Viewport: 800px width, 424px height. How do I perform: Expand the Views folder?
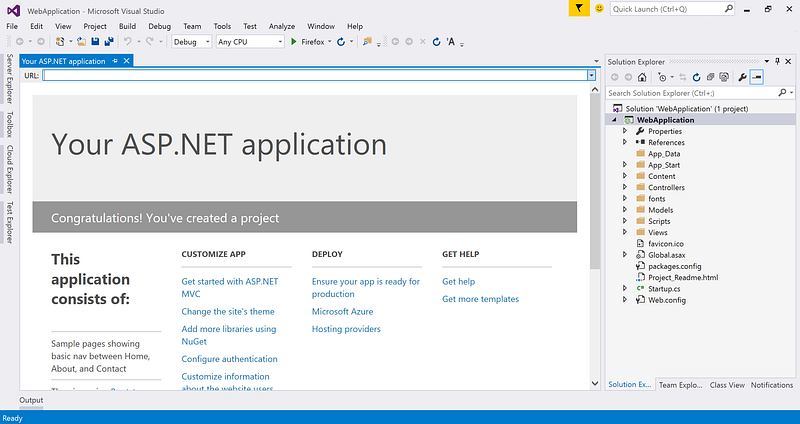point(625,232)
